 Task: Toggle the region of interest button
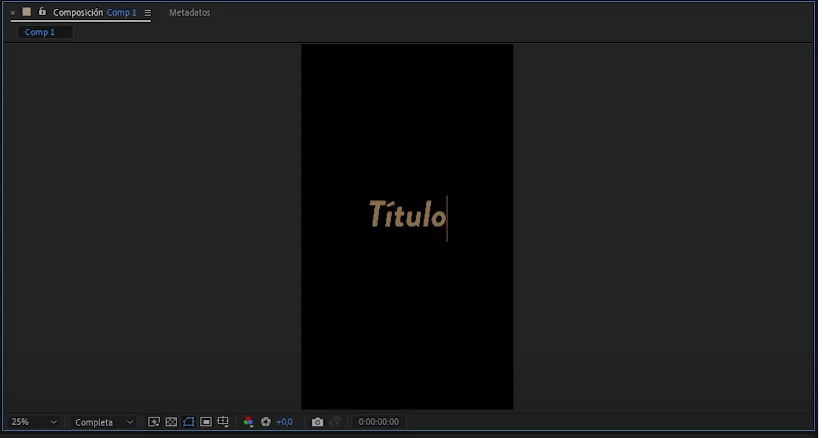click(205, 422)
